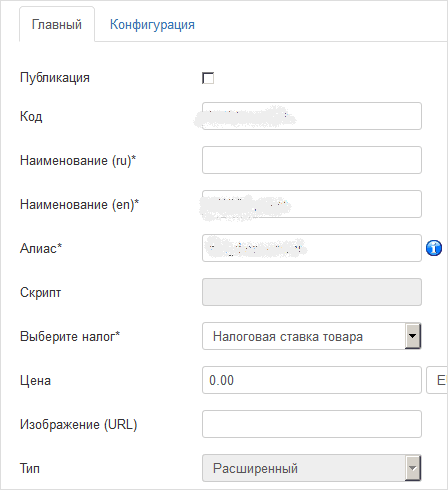Click the blue info icon beside Алиас
This screenshot has width=448, height=490.
(434, 248)
